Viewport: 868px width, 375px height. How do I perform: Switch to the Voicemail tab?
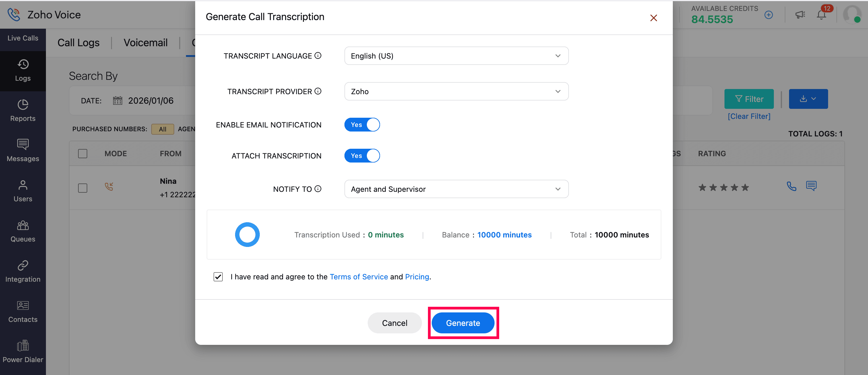point(145,43)
